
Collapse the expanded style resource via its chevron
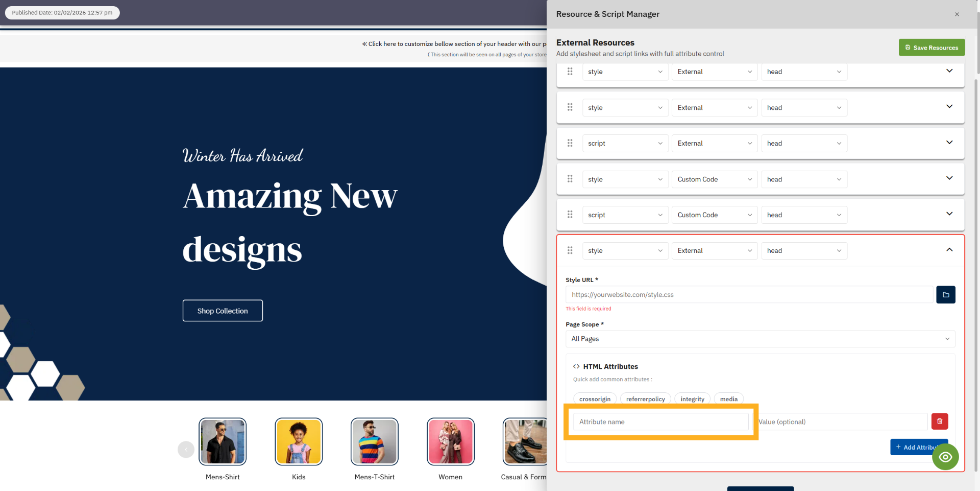click(x=949, y=250)
